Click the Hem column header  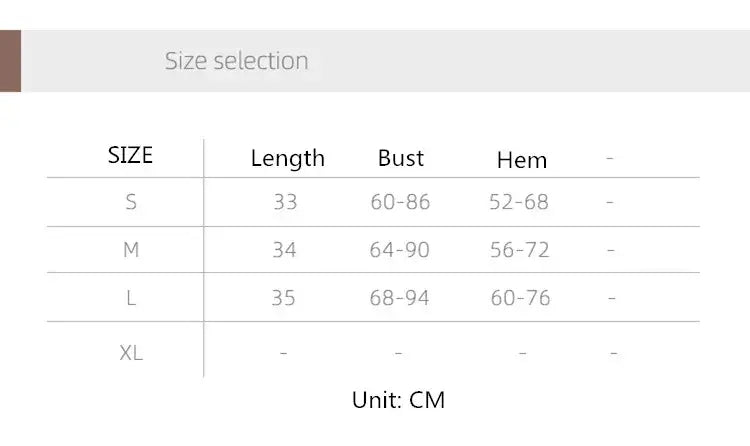tap(521, 160)
